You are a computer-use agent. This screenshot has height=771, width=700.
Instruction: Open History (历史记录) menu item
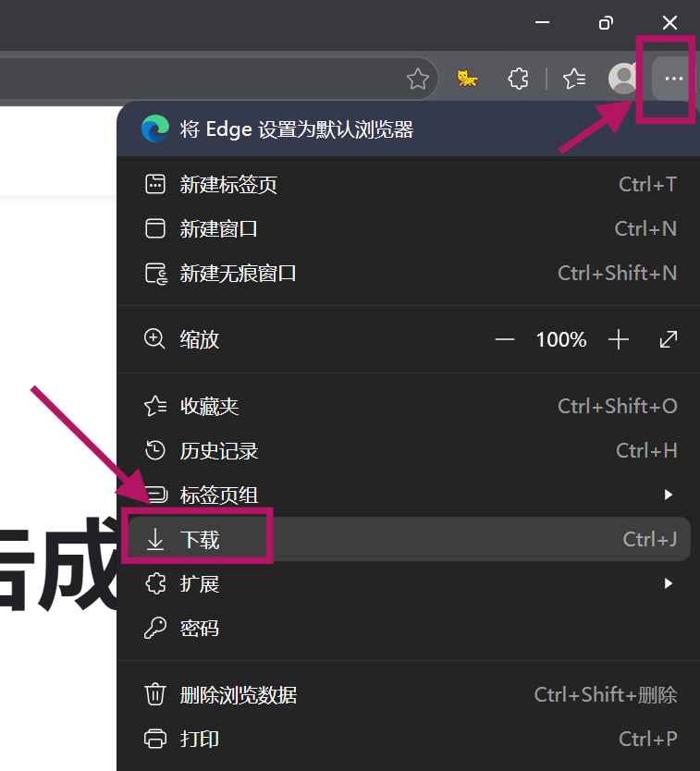pyautogui.click(x=409, y=451)
